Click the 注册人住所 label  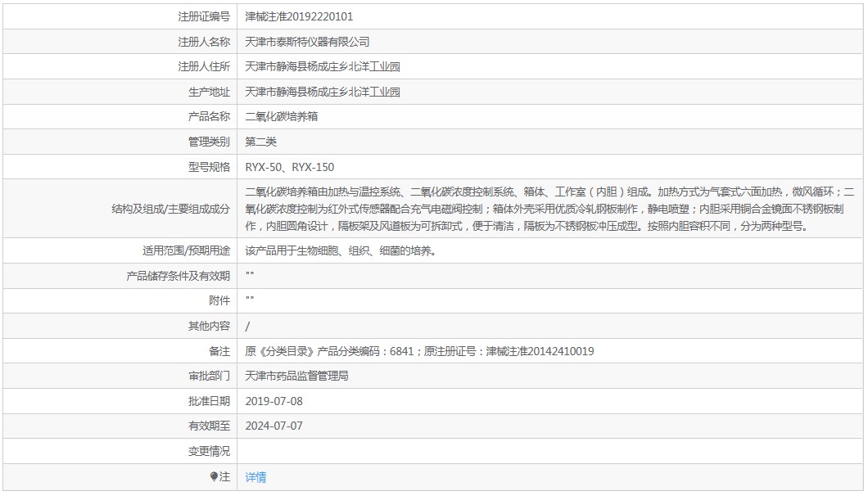204,66
